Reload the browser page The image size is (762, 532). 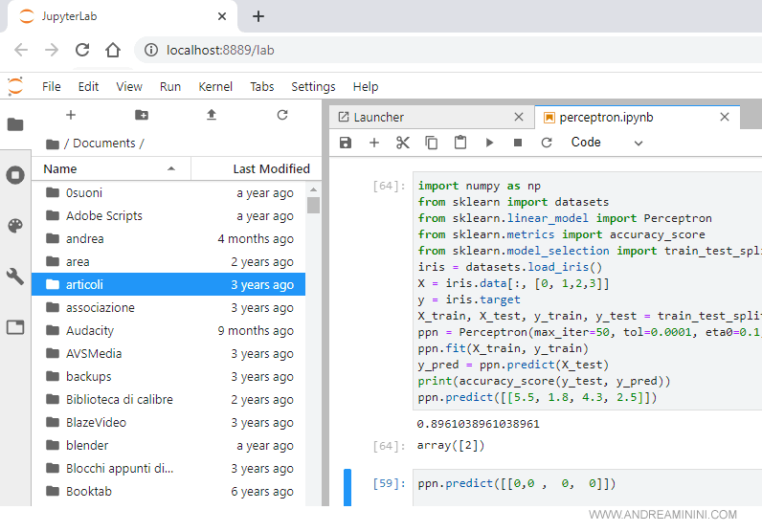tap(82, 50)
